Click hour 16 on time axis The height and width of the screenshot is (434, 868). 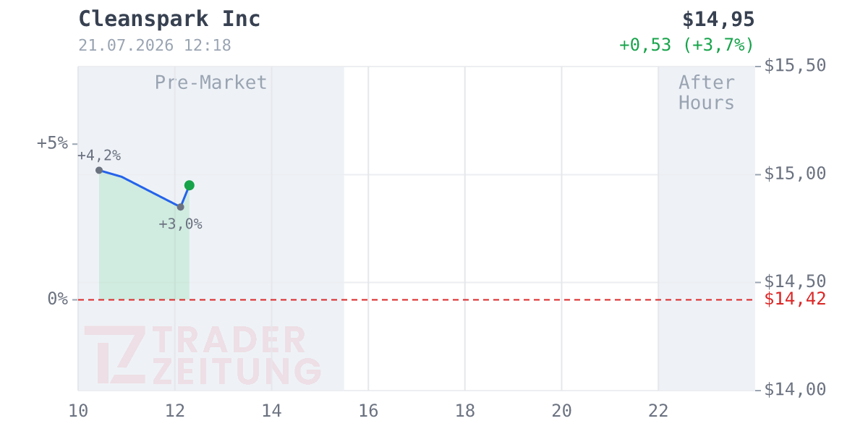pyautogui.click(x=368, y=411)
